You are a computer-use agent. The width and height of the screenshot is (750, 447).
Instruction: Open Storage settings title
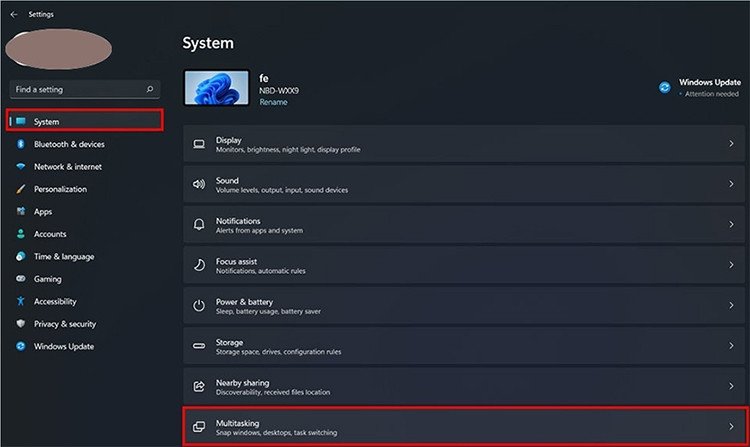[x=229, y=342]
